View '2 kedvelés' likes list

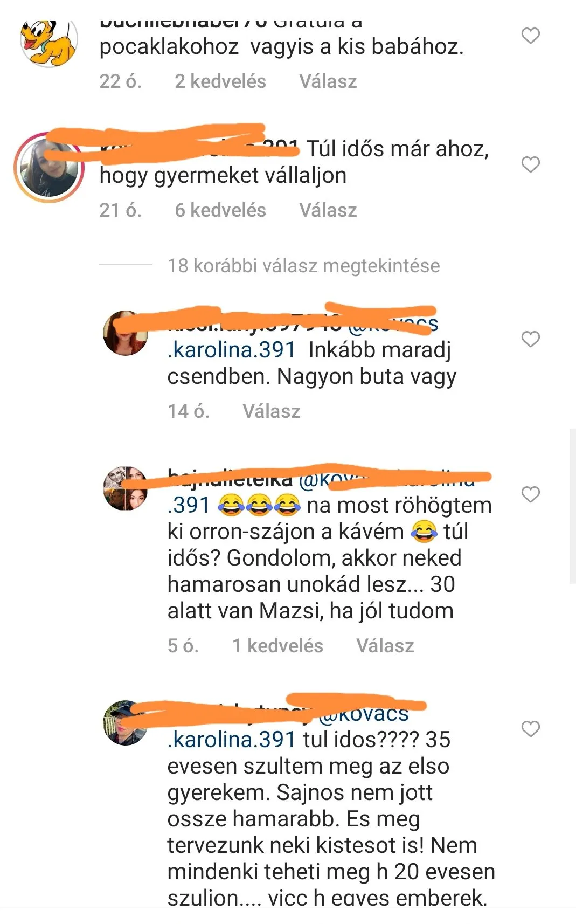point(220,81)
